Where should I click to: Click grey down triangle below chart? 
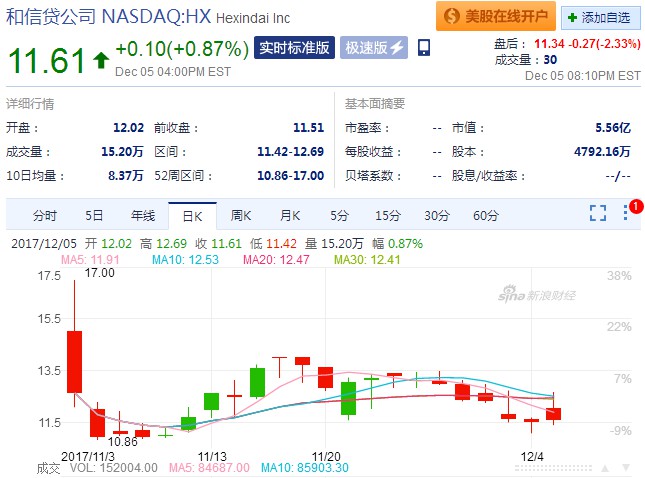pos(626,468)
